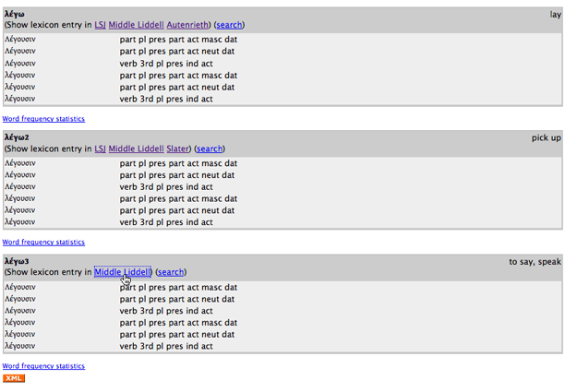Open Middle Liddell entry for λέγω (lay)
The image size is (565, 392).
point(135,24)
